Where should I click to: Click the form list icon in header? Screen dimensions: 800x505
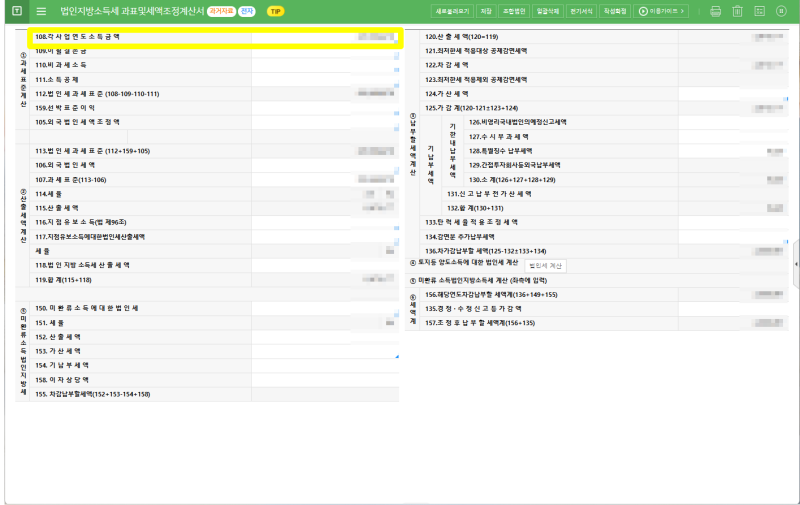[759, 11]
